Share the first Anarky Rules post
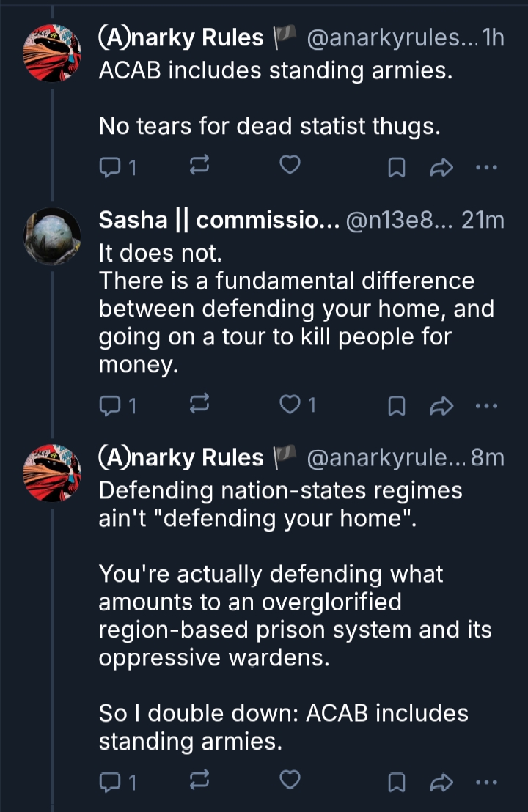 tap(441, 168)
